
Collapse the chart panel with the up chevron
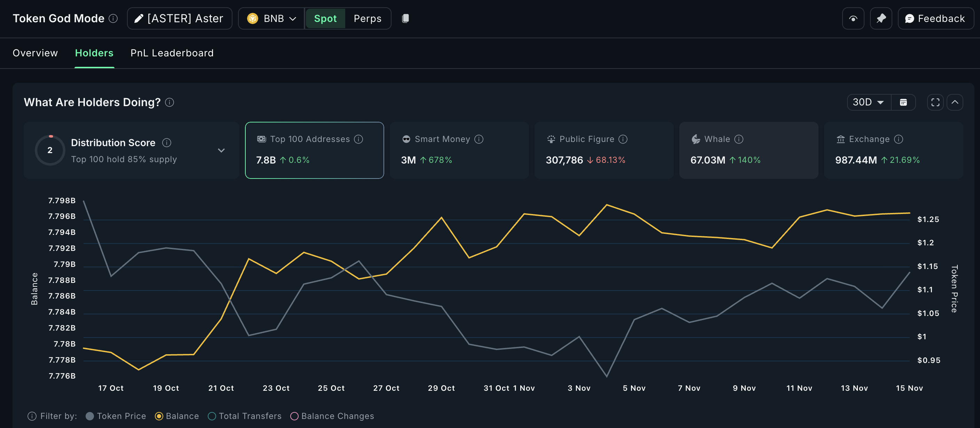955,102
